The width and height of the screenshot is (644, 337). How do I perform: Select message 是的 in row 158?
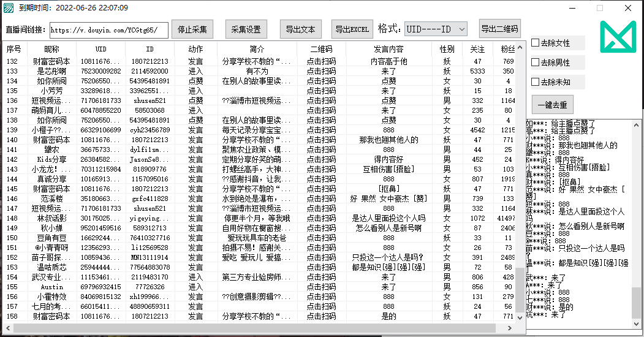[388, 317]
